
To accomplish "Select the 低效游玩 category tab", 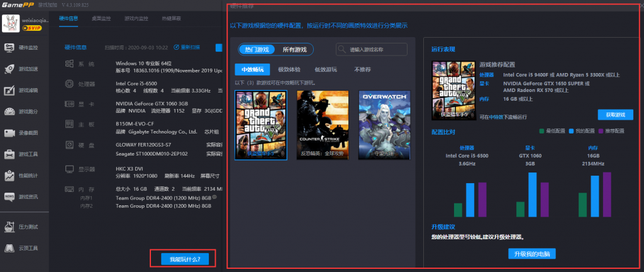I will tap(326, 69).
